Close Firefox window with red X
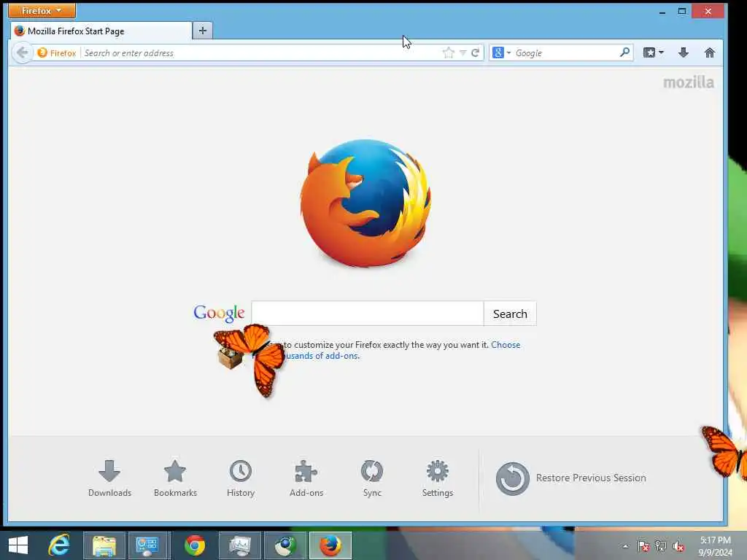 point(708,11)
